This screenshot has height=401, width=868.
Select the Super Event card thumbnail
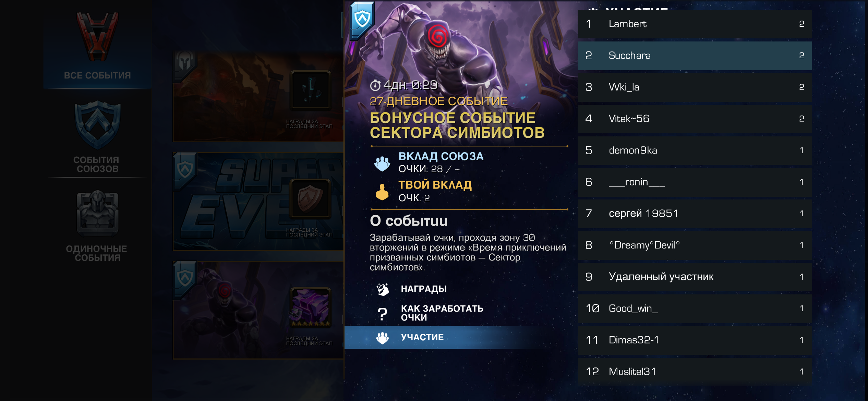(258, 202)
